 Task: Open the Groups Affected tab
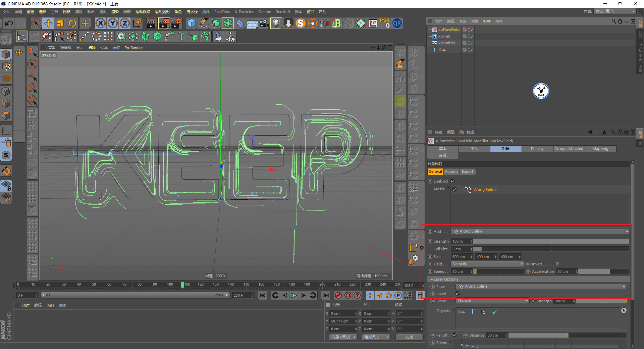click(x=569, y=149)
